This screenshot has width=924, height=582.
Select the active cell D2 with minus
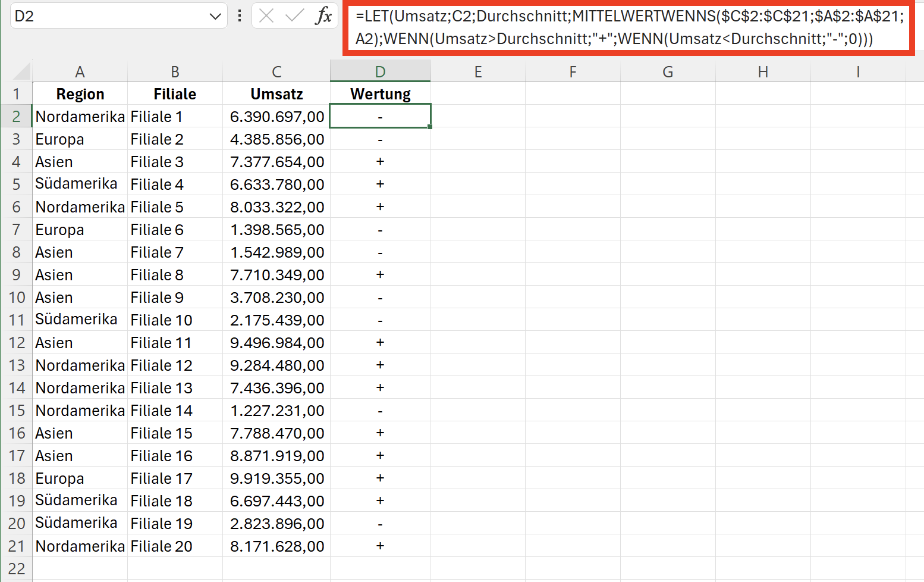pos(380,116)
